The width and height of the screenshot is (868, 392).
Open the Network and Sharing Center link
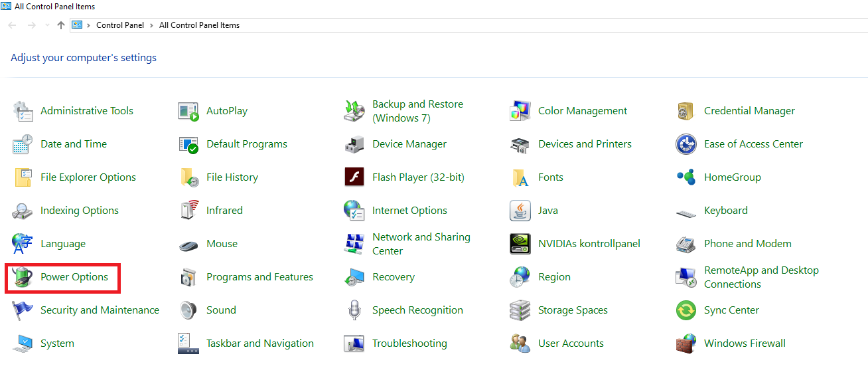click(421, 244)
